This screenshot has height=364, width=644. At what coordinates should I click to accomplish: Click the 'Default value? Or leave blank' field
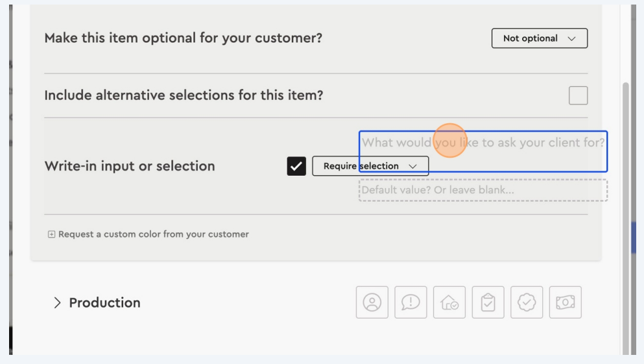(x=483, y=190)
